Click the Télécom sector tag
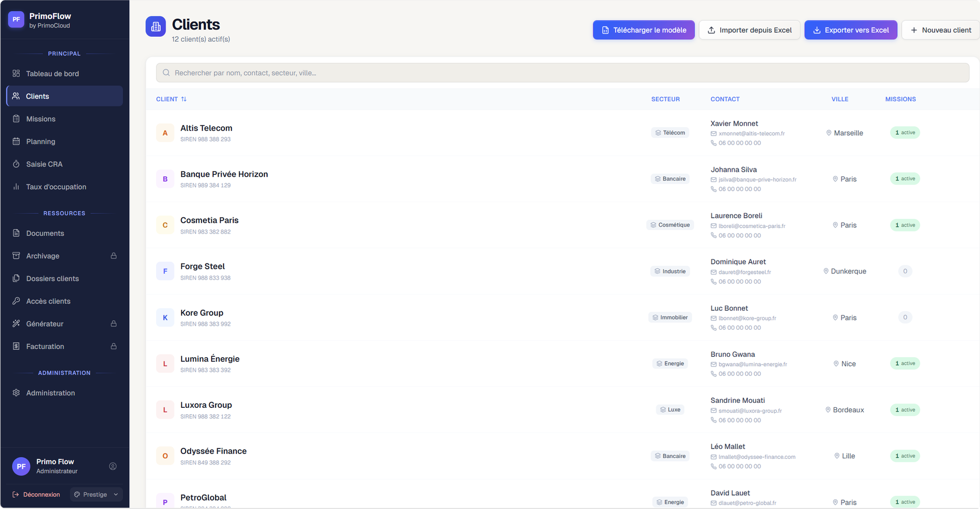Screen dimensions: 980x509 [x=670, y=133]
